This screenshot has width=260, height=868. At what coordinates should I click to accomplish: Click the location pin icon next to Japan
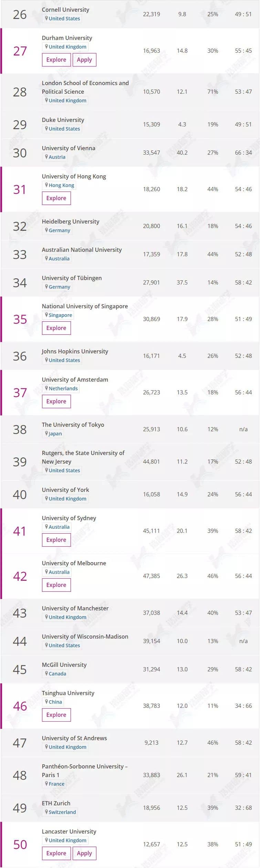(46, 433)
